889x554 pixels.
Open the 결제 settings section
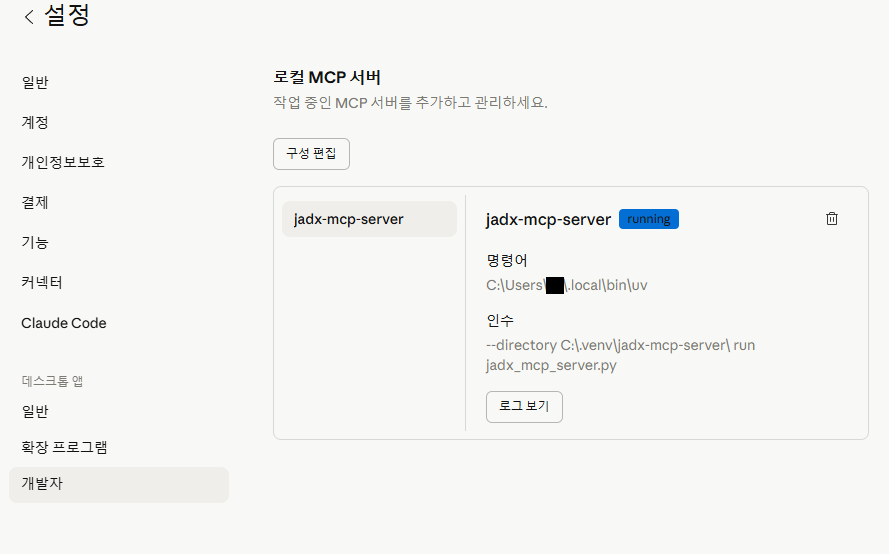35,202
